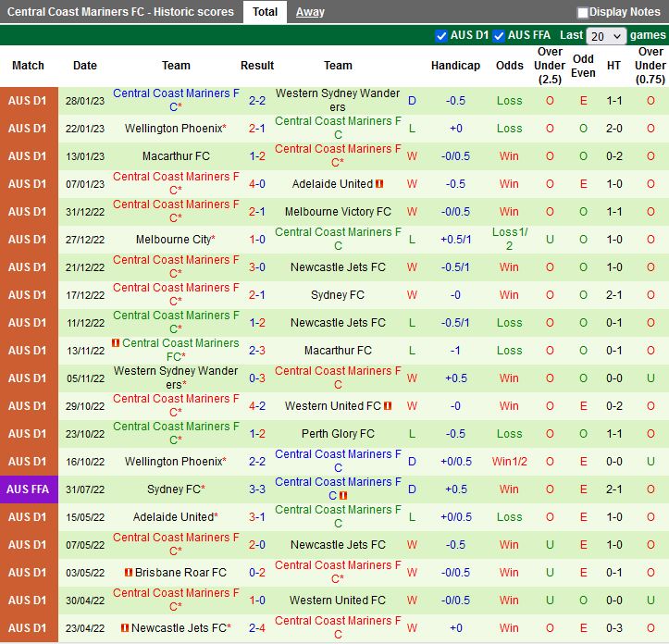Open the 3-0 result versus Newcastle Jets FC
The width and height of the screenshot is (669, 644).
pyautogui.click(x=257, y=267)
